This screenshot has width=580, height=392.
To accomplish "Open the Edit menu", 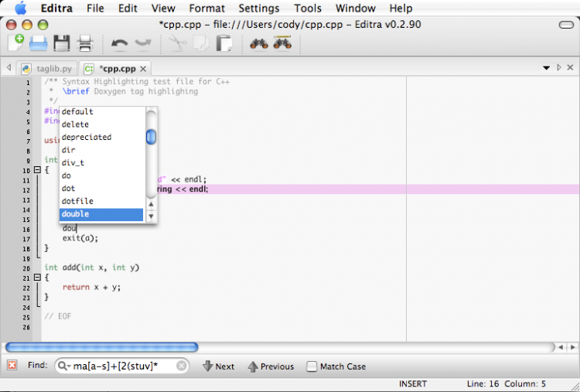I will (128, 9).
